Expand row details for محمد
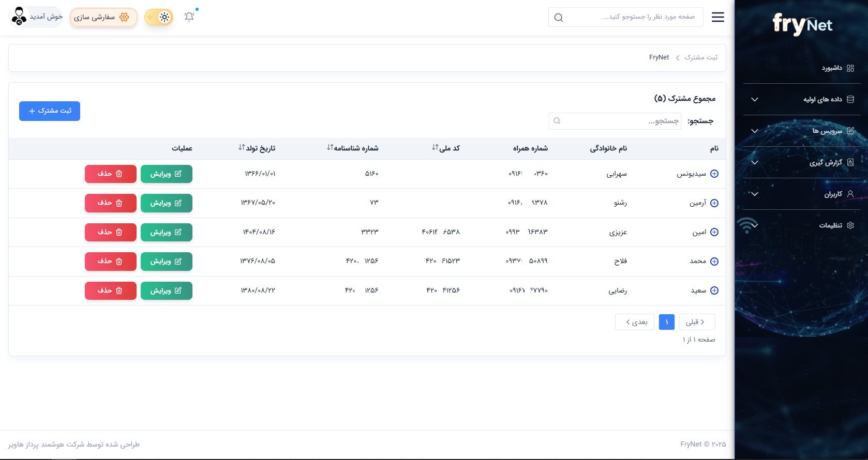The width and height of the screenshot is (868, 460). click(714, 262)
